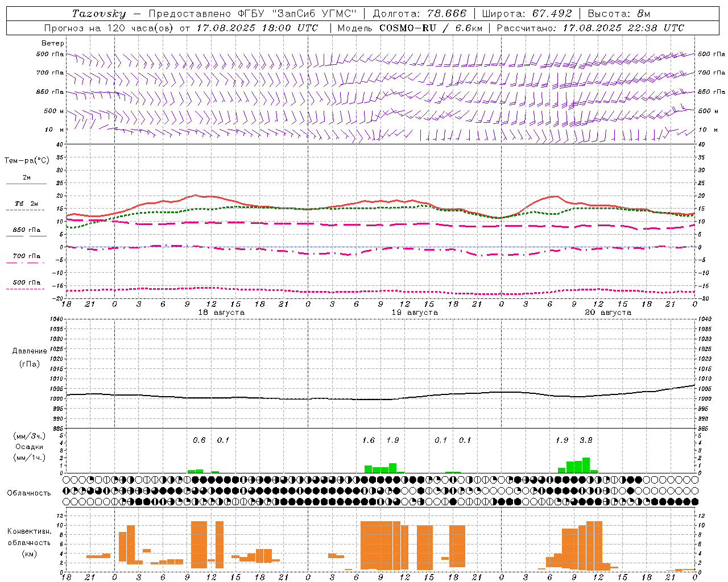Click the (км) units label
The image size is (728, 582).
[29, 554]
